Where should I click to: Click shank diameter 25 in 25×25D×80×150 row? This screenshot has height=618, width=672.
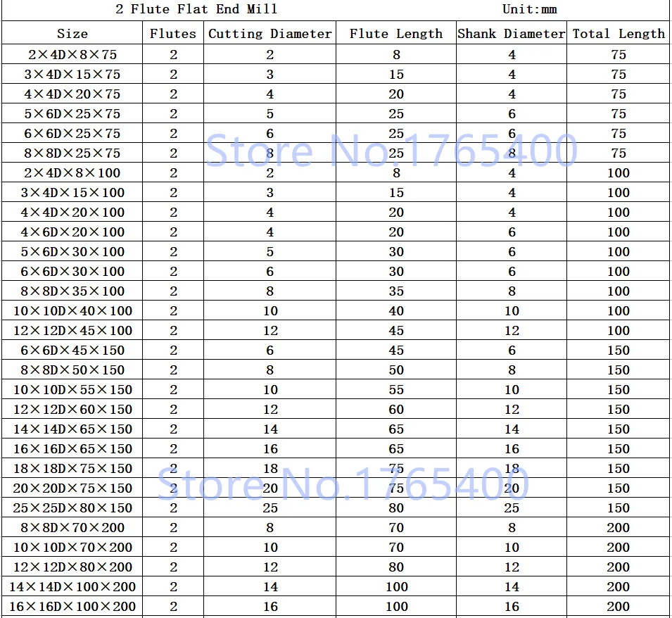click(512, 508)
